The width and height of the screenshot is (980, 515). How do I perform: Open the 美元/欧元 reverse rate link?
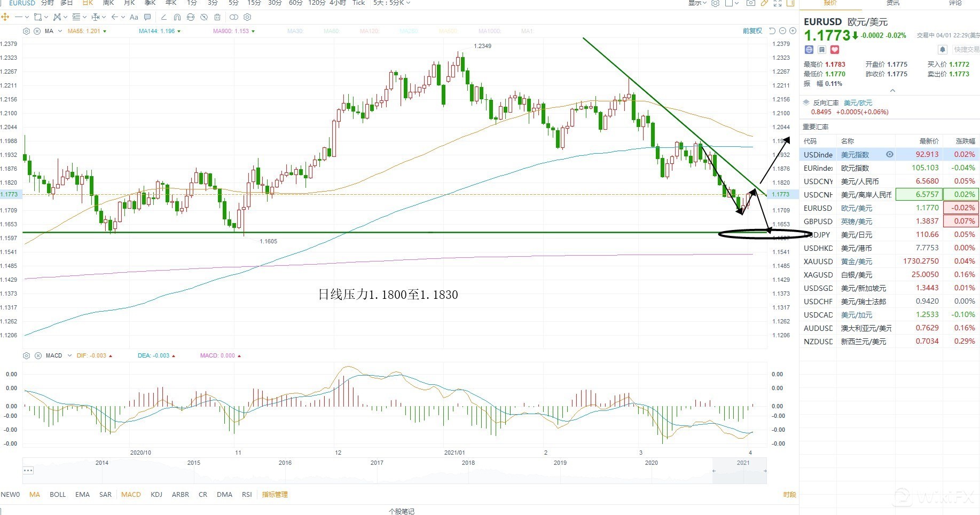point(858,102)
